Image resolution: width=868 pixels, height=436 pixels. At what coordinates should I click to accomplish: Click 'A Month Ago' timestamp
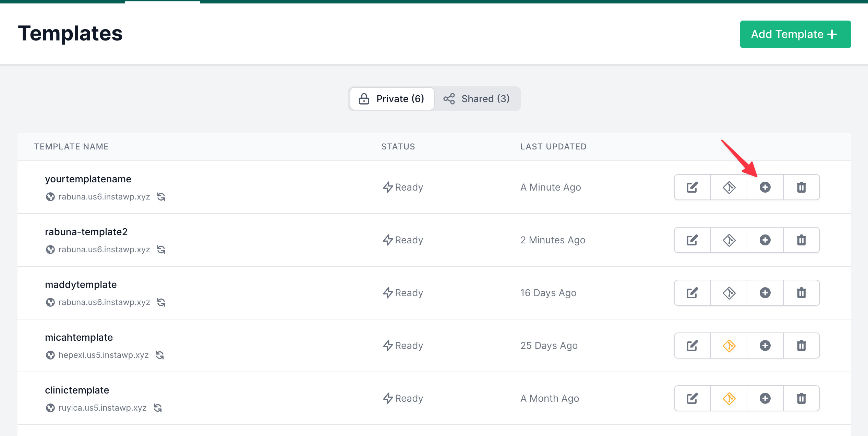550,398
